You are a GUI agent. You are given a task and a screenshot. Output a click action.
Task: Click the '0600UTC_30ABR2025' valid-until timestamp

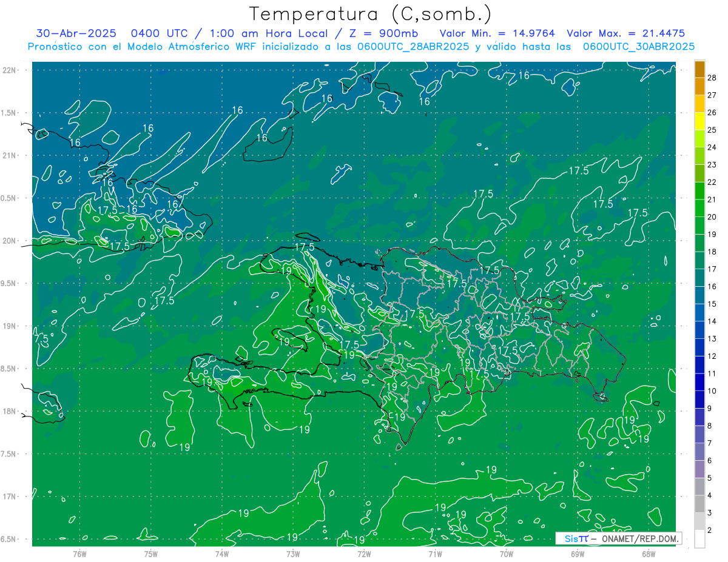[639, 47]
